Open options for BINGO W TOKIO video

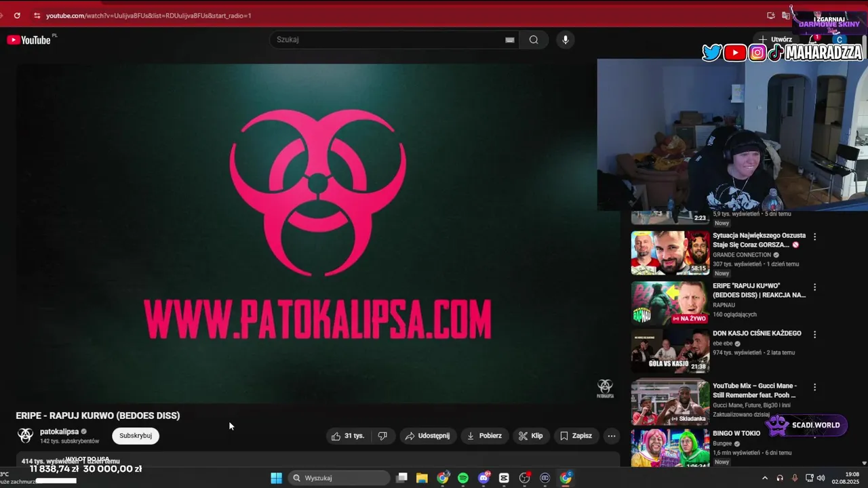click(x=815, y=434)
